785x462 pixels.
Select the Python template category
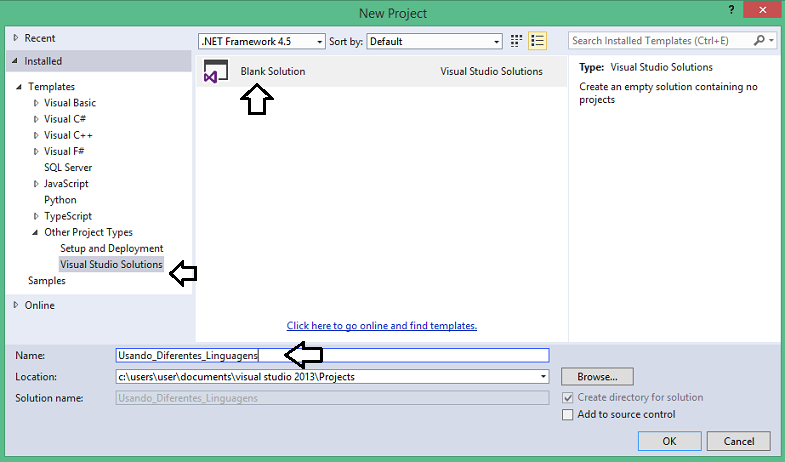coord(60,200)
